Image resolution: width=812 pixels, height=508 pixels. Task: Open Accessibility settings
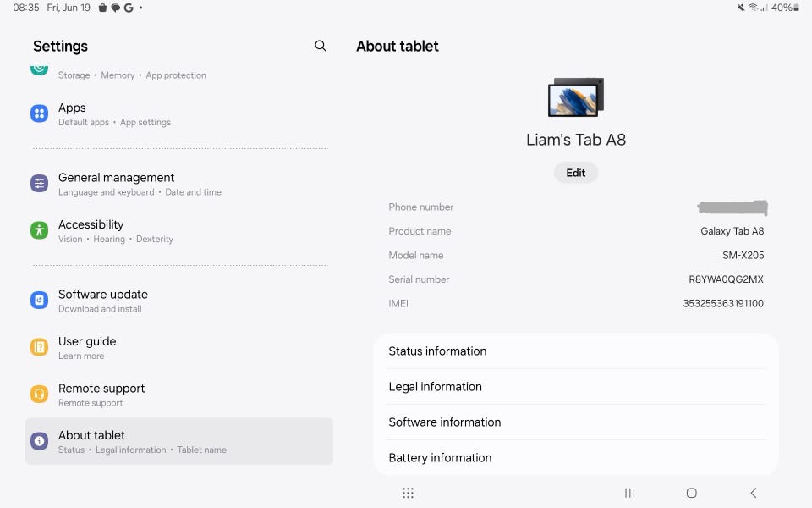point(179,231)
